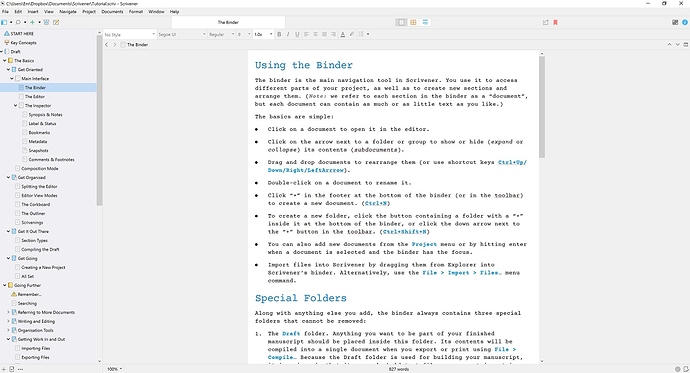Image resolution: width=690 pixels, height=373 pixels.
Task: Open the Insert menu
Action: coord(33,12)
